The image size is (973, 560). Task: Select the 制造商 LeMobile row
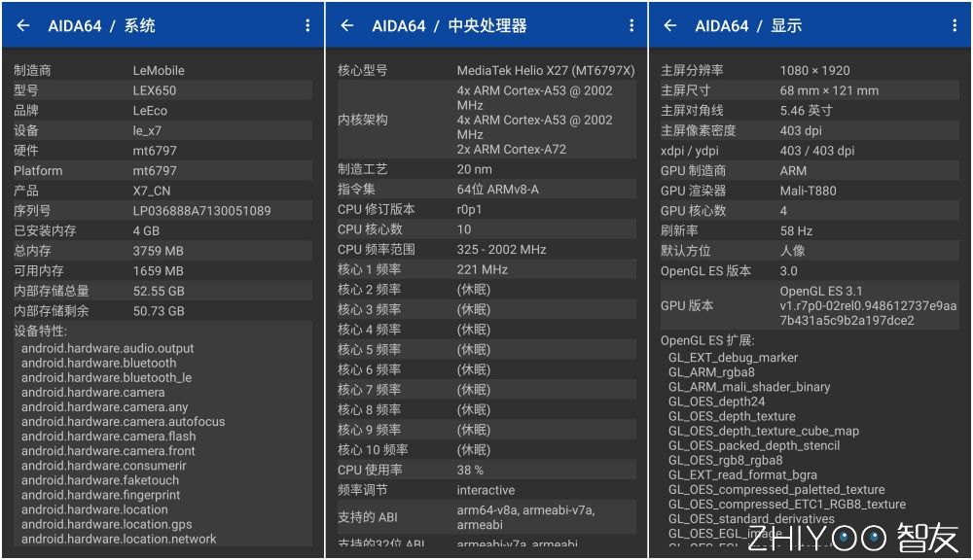click(162, 70)
